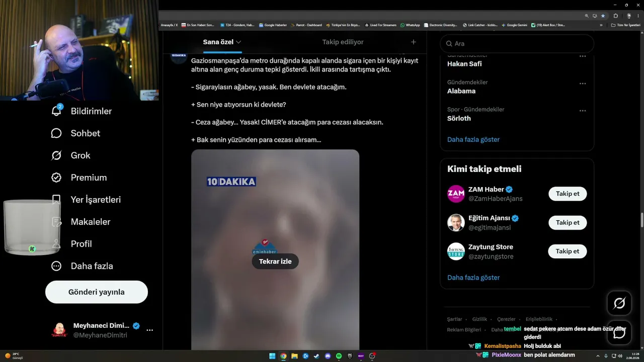Viewport: 644px width, 362px height.
Task: Click Gönderi yayınla post button
Action: (97, 292)
